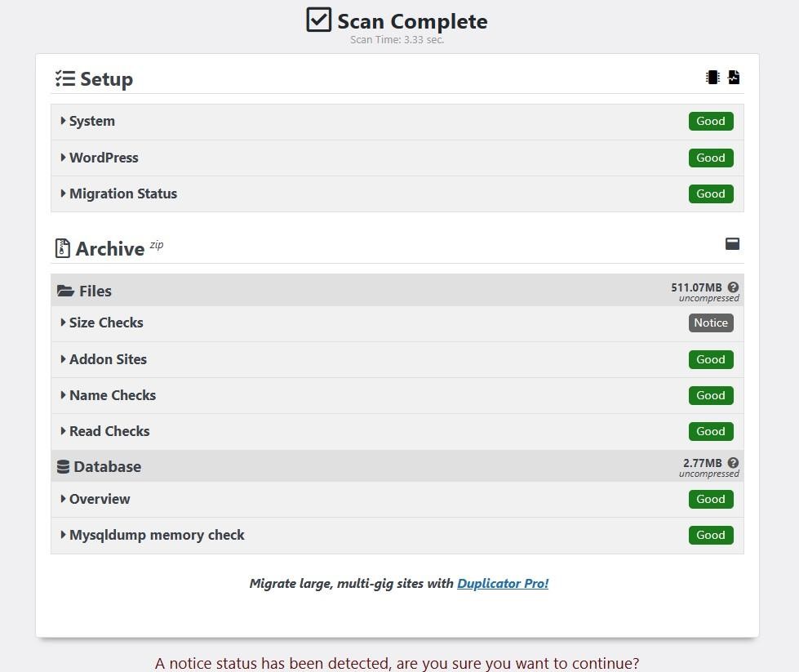Screen dimensions: 799x672
Task: Click the memory chip icon in Setup header
Action: pos(712,78)
